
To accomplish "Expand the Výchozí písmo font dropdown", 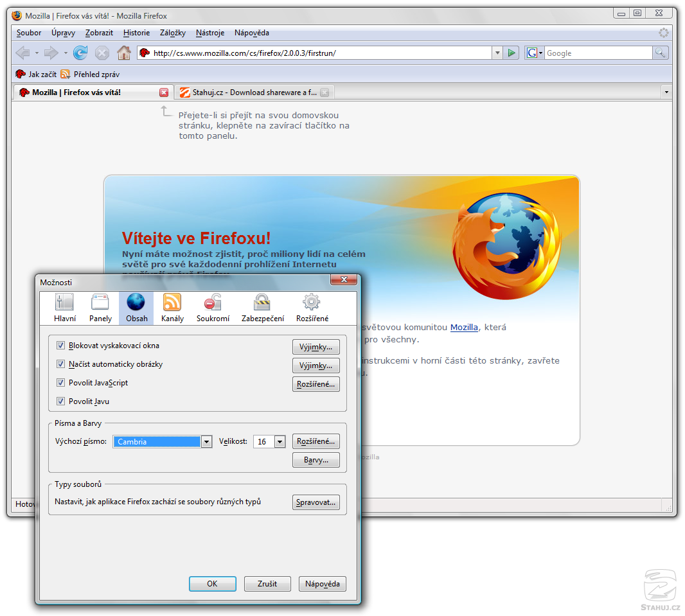I will (207, 442).
